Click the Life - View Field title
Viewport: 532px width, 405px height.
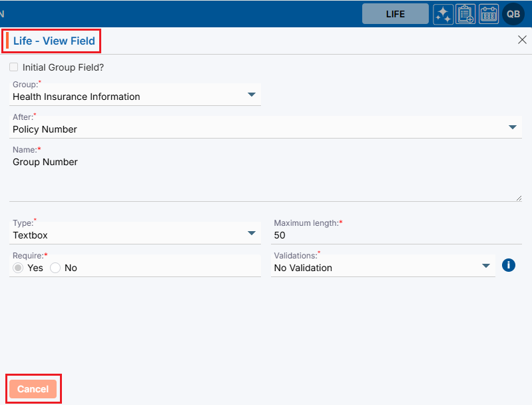point(55,41)
